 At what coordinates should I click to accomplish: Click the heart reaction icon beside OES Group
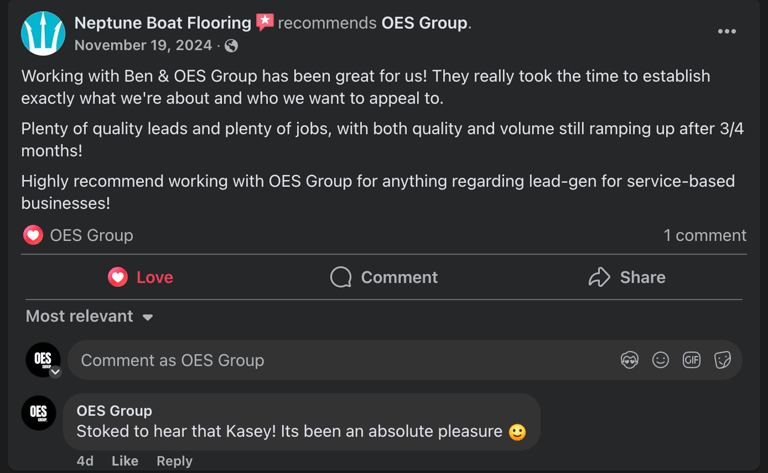[x=33, y=235]
